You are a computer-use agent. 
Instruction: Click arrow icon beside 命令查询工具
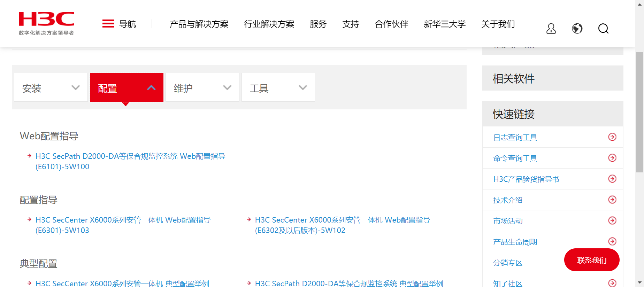pos(612,158)
